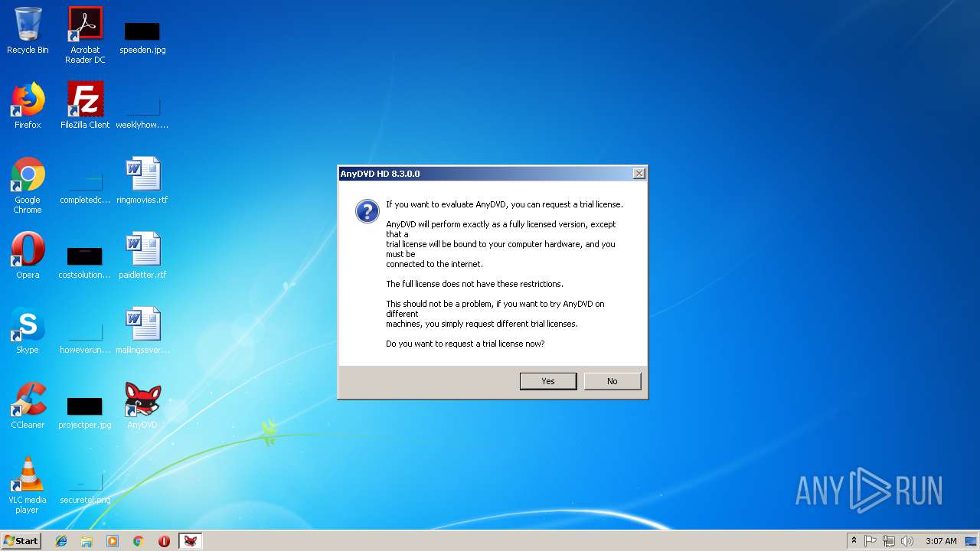
Task: Launch Acrobat Reader DC shortcut
Action: [x=85, y=35]
